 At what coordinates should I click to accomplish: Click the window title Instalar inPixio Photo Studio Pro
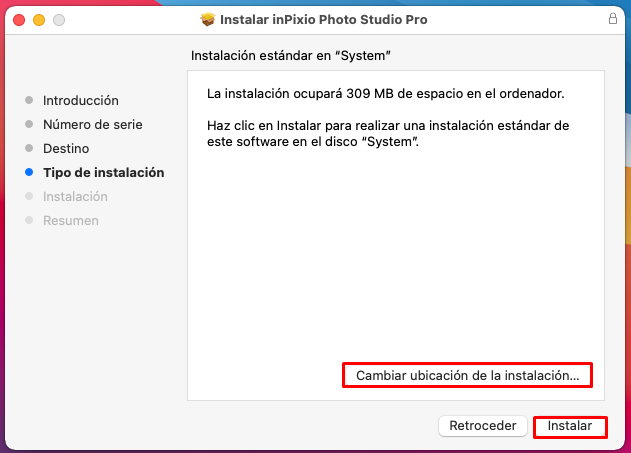point(324,19)
